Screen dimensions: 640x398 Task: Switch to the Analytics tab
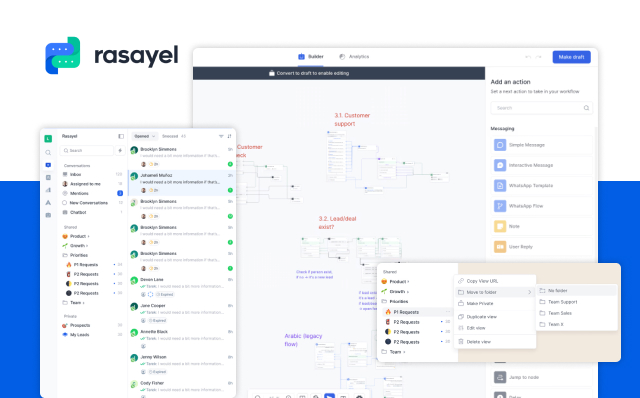(x=354, y=57)
